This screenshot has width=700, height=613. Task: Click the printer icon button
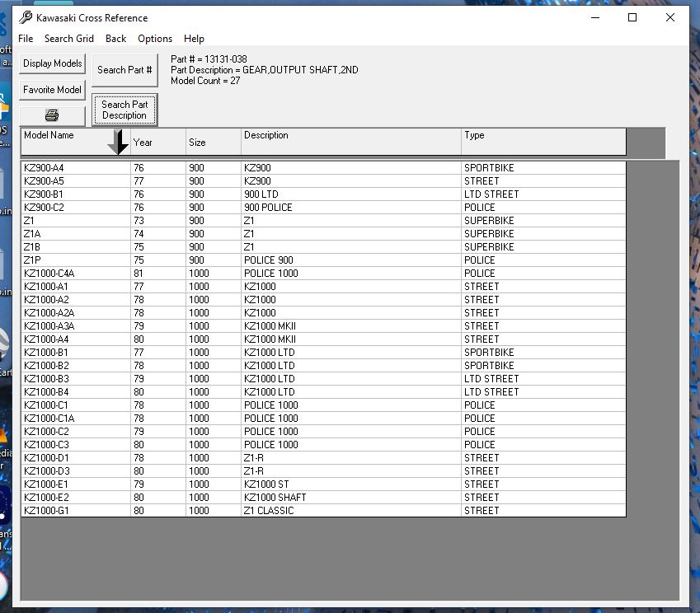[x=52, y=115]
